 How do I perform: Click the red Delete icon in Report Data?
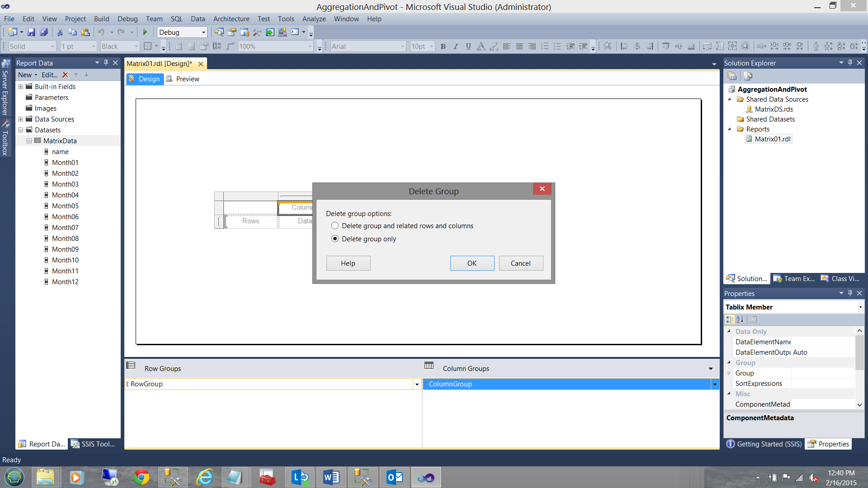click(x=65, y=75)
